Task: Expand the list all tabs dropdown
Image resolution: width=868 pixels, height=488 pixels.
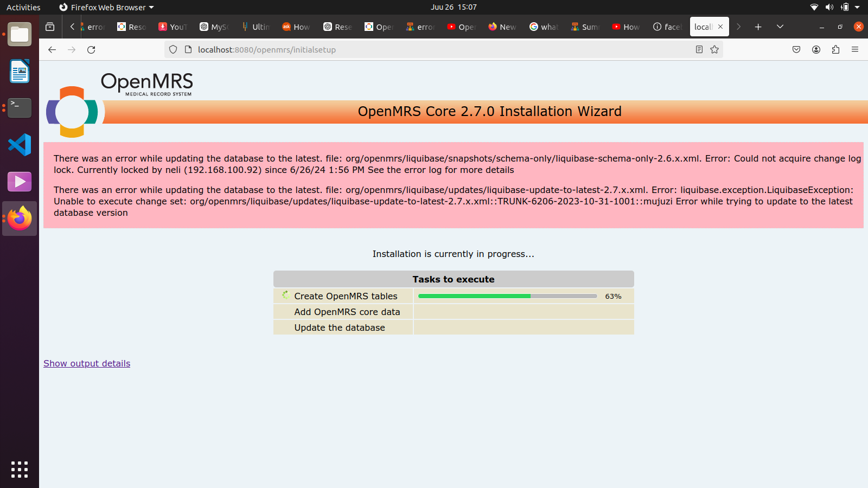Action: pyautogui.click(x=780, y=27)
